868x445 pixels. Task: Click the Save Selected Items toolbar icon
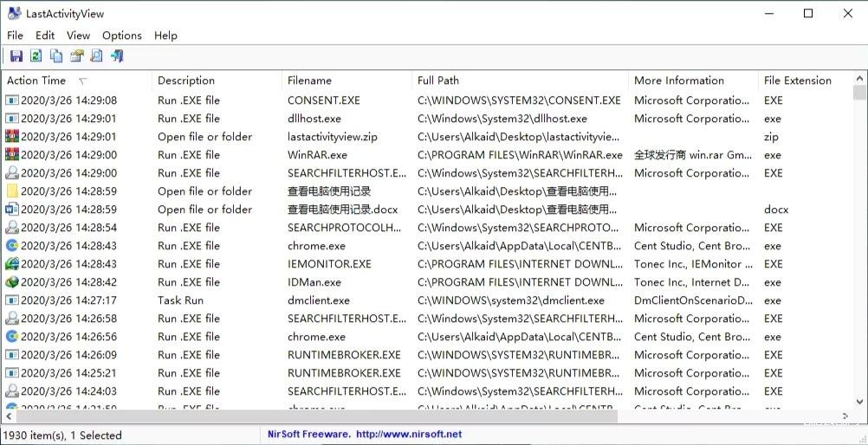16,56
